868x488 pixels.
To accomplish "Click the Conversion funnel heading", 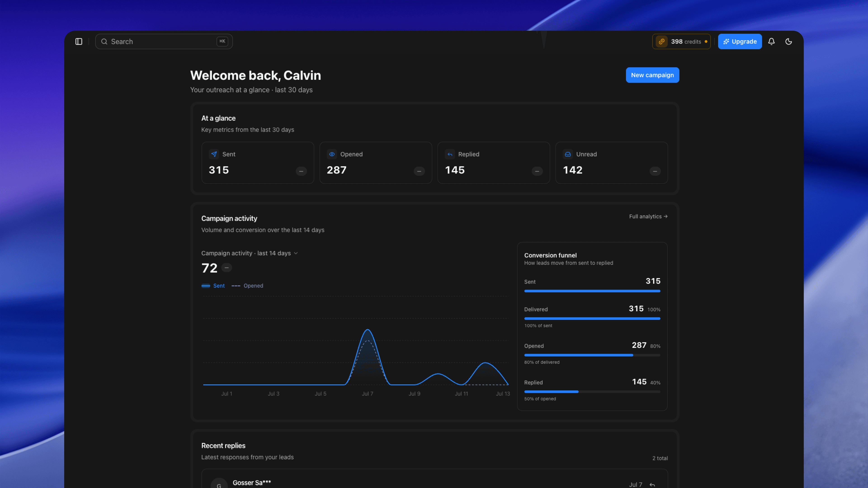I will 550,255.
